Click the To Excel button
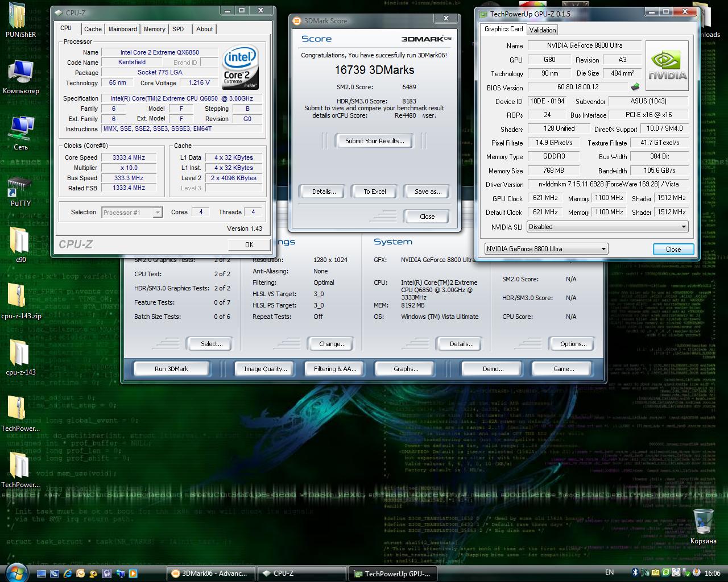Image resolution: width=728 pixels, height=582 pixels. pyautogui.click(x=375, y=192)
